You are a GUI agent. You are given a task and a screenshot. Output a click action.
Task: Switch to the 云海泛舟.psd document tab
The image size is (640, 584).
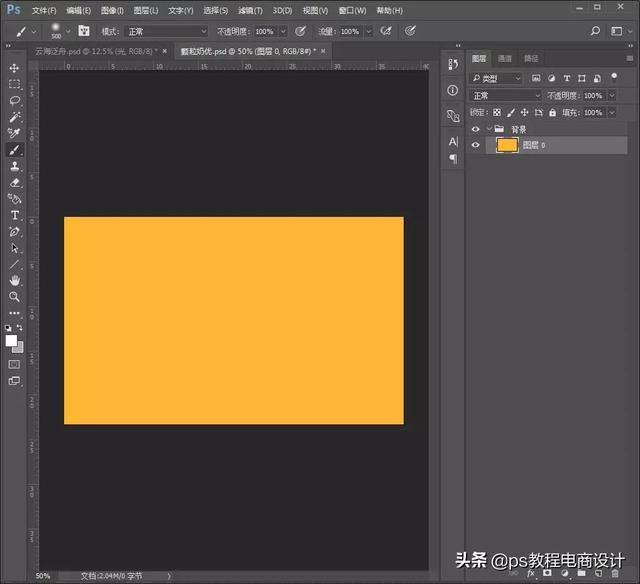[x=96, y=51]
